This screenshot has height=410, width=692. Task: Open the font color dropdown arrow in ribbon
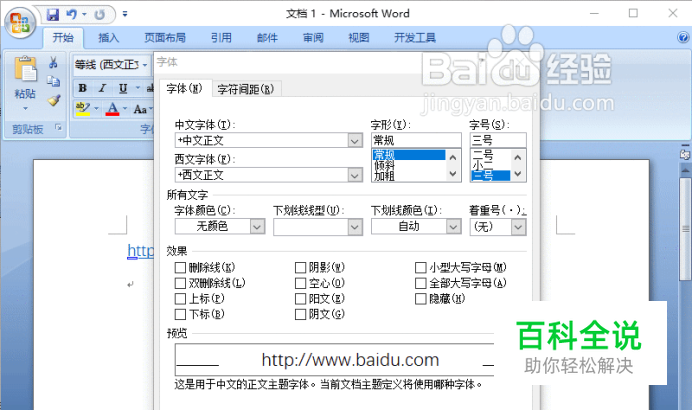click(125, 109)
